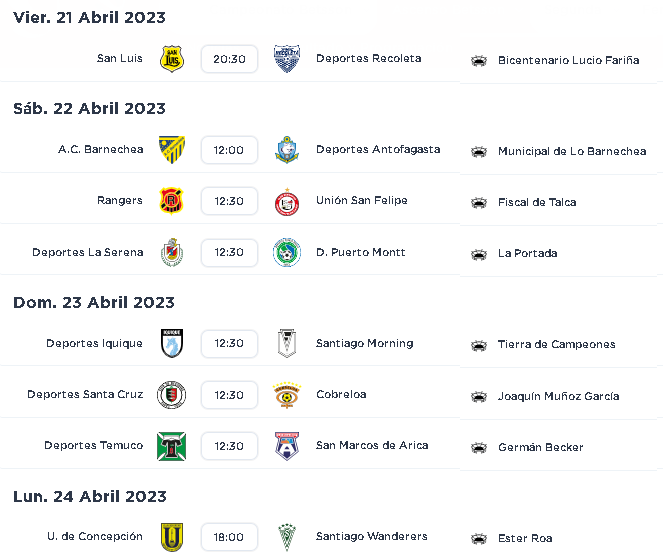Select the A.C. Barnechea crest

(x=172, y=150)
